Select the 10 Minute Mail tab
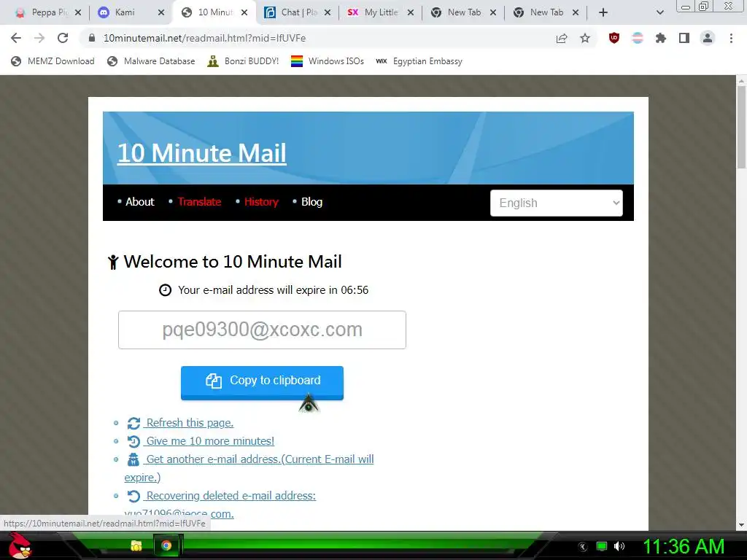 (214, 12)
